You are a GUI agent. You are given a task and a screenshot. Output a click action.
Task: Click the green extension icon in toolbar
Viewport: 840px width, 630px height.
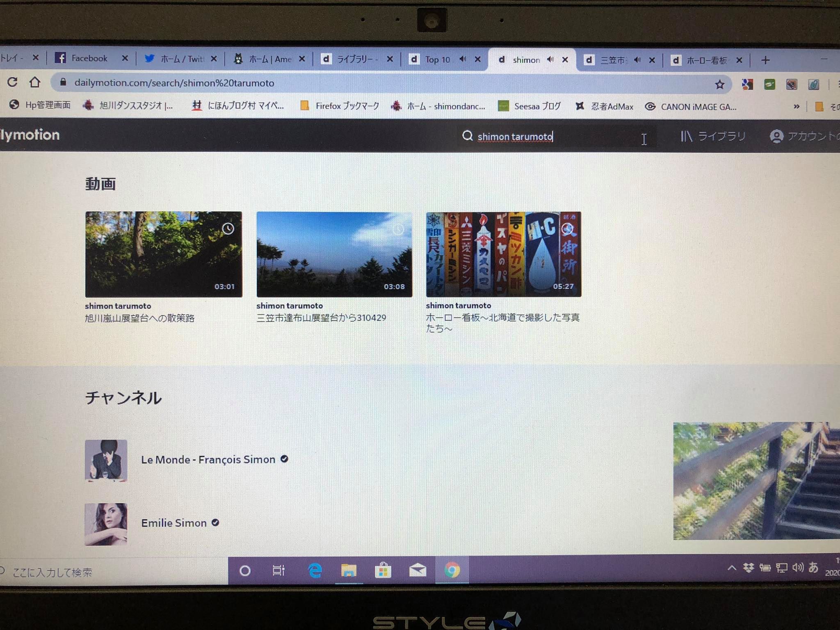[769, 84]
